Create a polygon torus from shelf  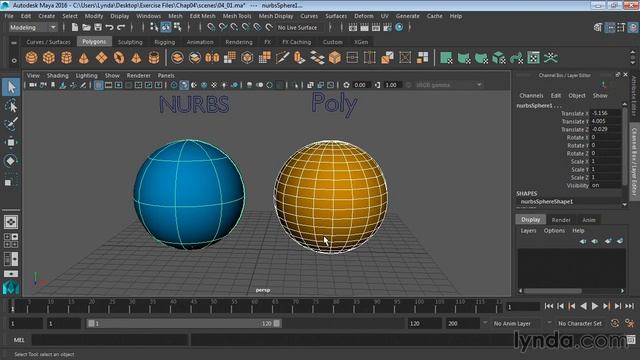coord(119,58)
